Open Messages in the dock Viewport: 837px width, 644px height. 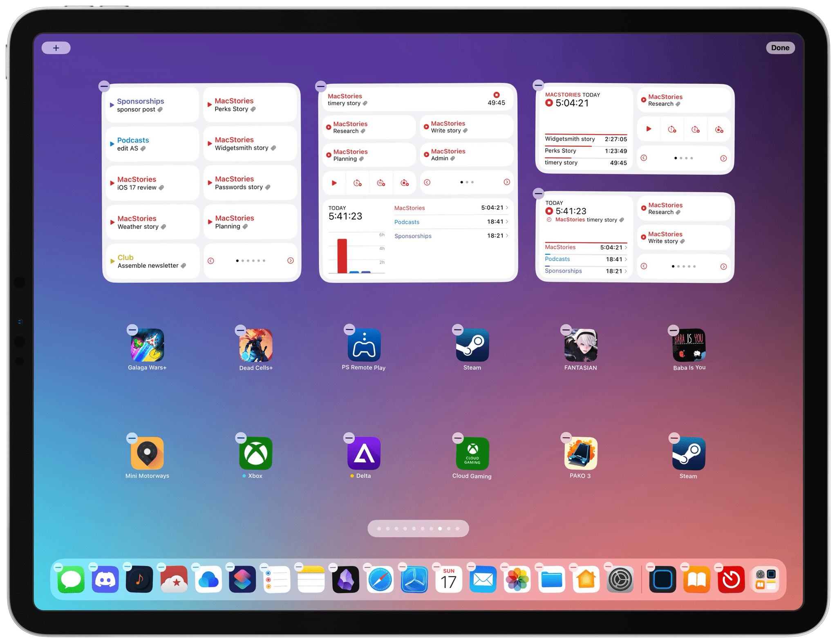pos(71,579)
